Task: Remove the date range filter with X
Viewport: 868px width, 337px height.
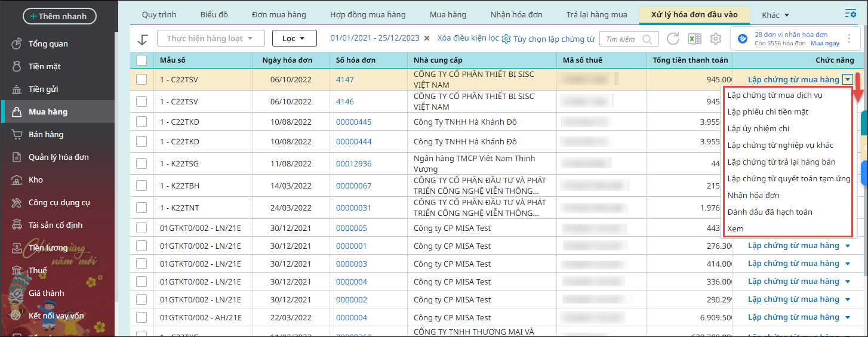Action: click(x=427, y=38)
